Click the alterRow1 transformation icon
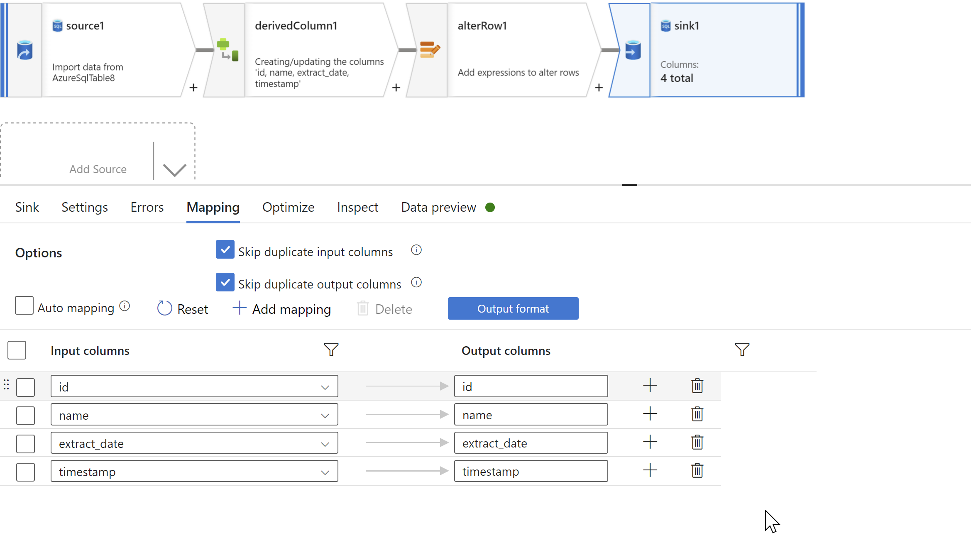 tap(429, 50)
